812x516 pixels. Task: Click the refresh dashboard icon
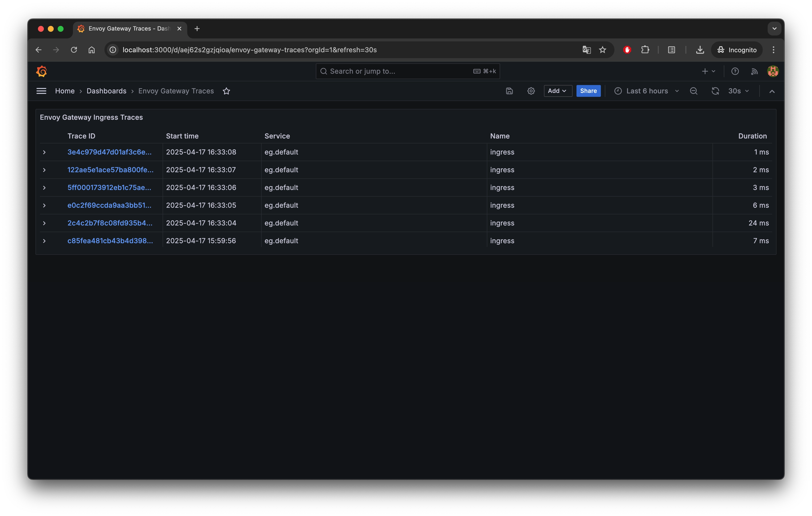715,91
